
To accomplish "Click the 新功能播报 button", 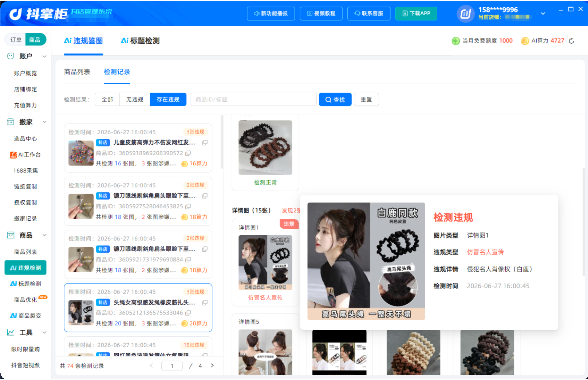I will (x=271, y=13).
